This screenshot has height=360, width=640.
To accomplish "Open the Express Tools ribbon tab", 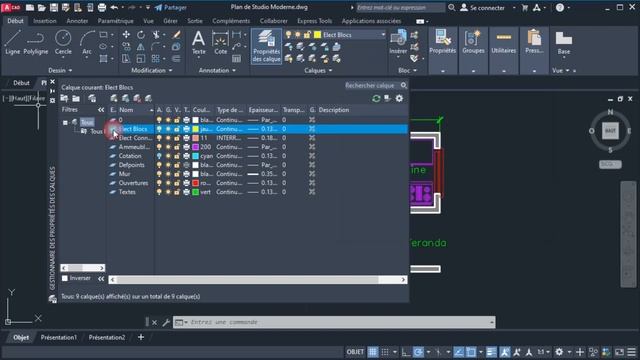I will (314, 21).
